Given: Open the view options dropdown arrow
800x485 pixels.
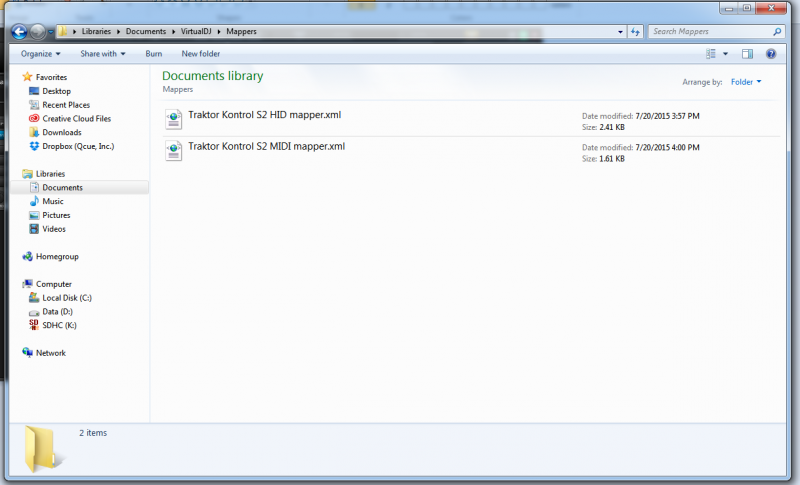Looking at the screenshot, I should click(x=726, y=54).
